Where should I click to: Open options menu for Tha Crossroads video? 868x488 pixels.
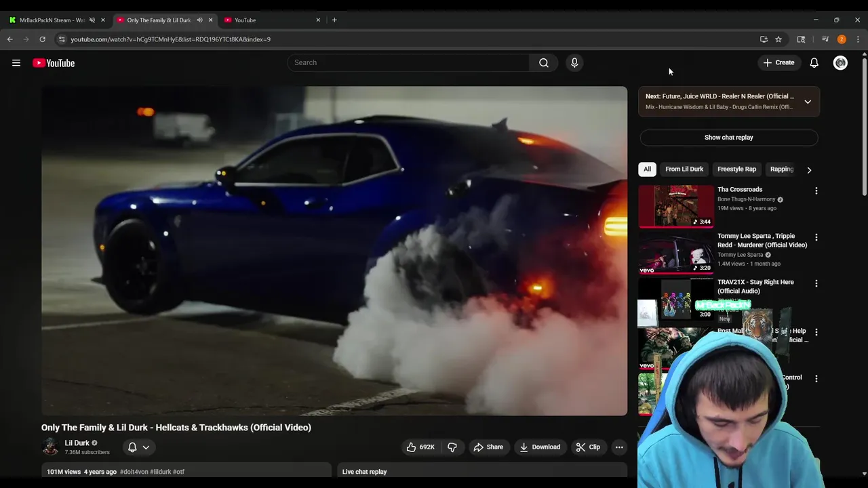point(816,191)
